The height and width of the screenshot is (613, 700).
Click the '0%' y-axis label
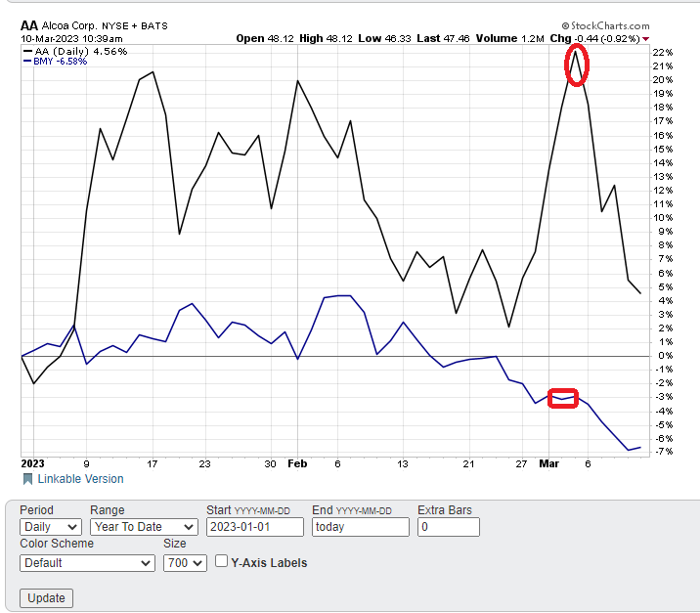coord(665,356)
